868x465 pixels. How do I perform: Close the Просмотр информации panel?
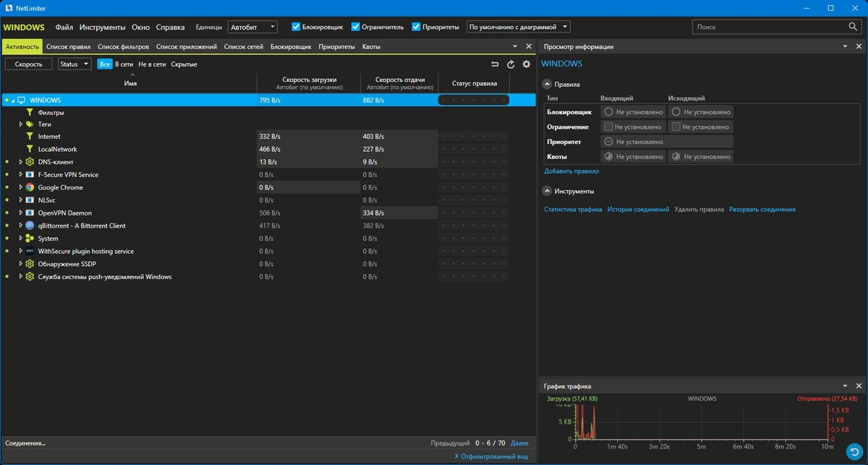pos(859,46)
